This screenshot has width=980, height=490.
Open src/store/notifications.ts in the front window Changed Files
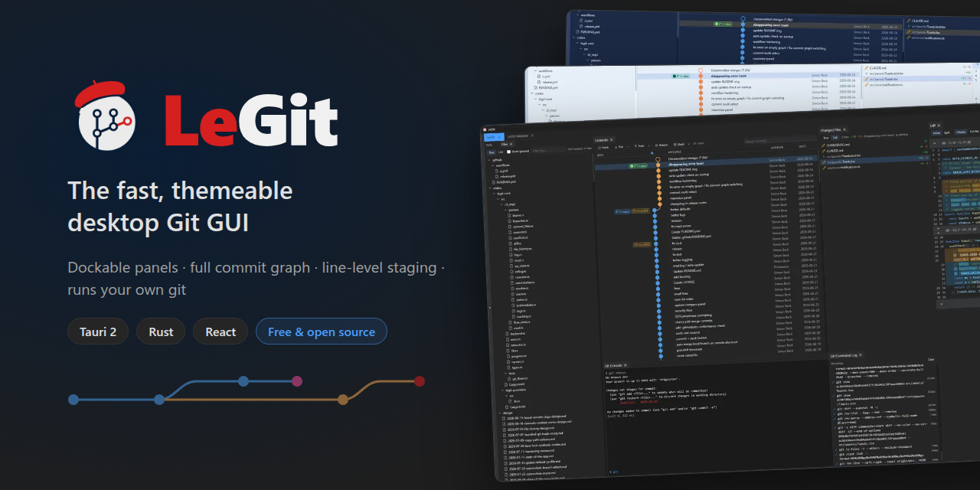click(x=844, y=168)
